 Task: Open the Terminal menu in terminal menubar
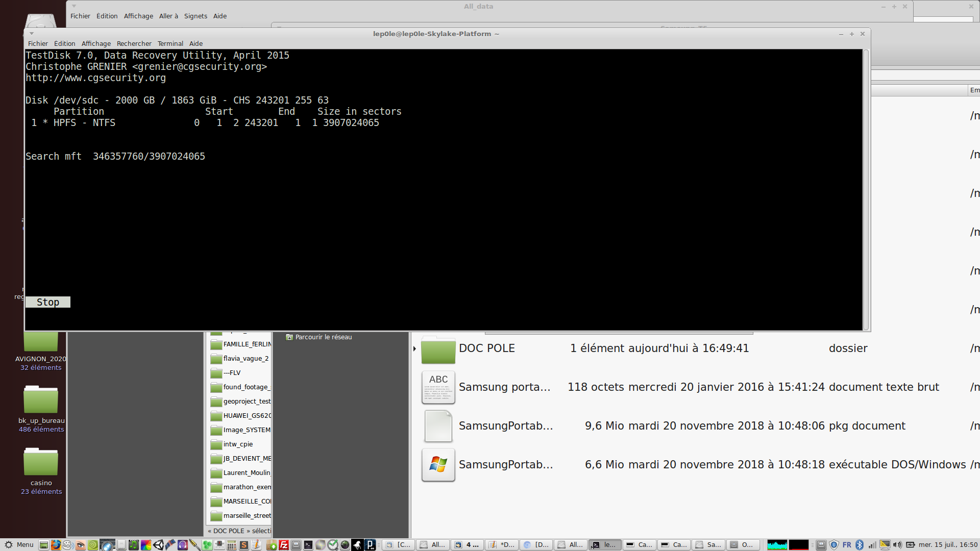click(x=170, y=43)
